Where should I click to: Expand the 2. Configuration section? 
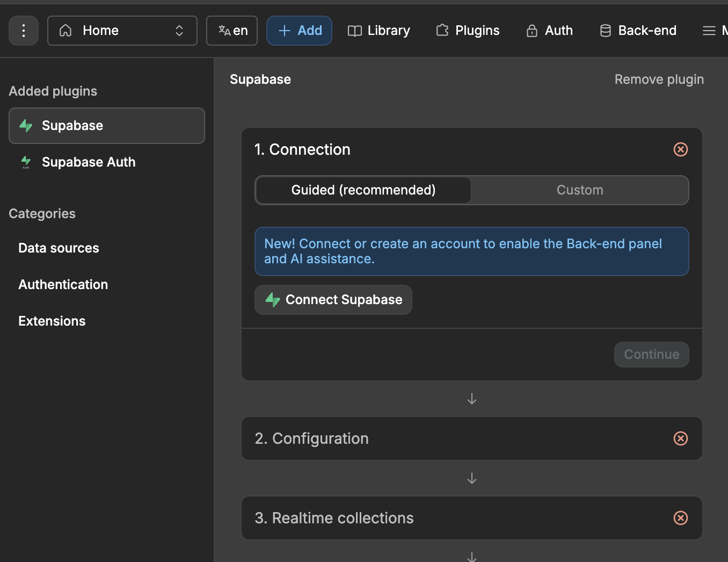(x=472, y=438)
